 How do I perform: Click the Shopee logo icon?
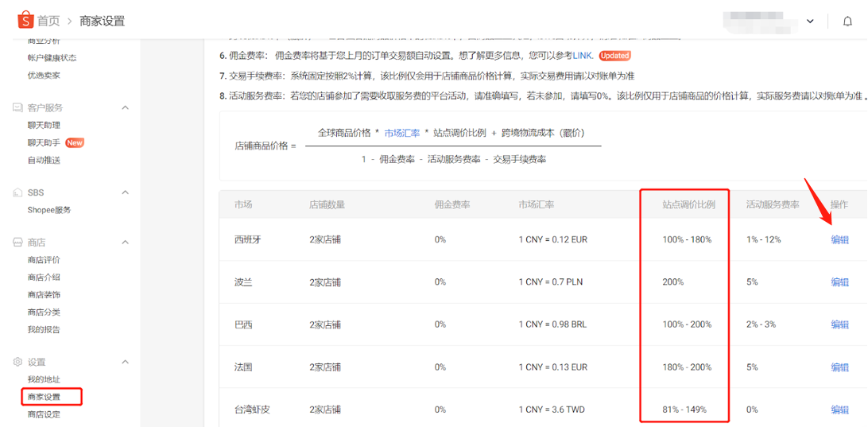tap(25, 21)
